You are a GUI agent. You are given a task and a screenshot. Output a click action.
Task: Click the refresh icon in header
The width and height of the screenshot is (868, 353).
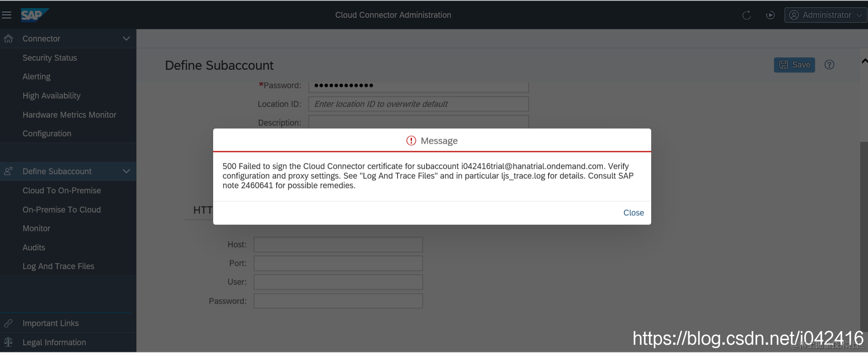[x=747, y=15]
